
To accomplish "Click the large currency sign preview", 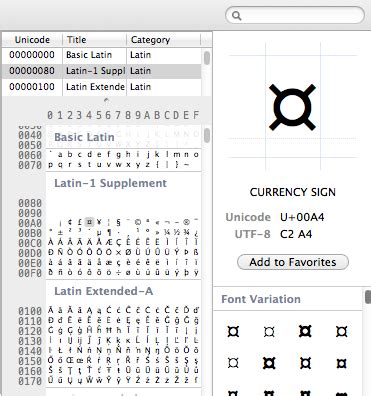I will coord(292,107).
